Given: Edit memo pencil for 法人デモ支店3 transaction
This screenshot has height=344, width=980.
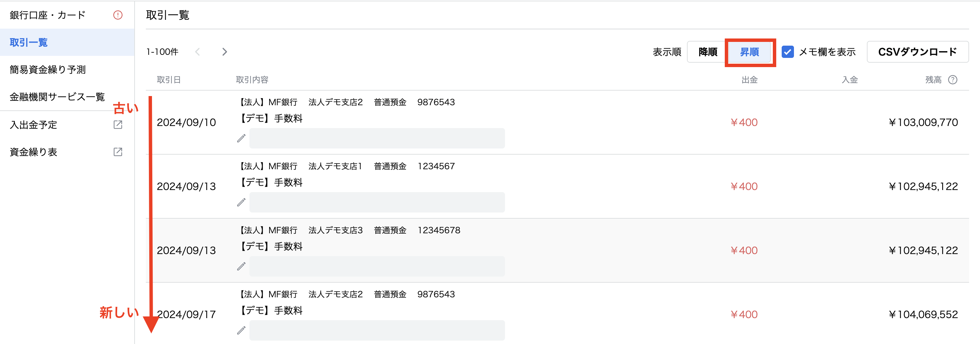Looking at the screenshot, I should point(241,266).
